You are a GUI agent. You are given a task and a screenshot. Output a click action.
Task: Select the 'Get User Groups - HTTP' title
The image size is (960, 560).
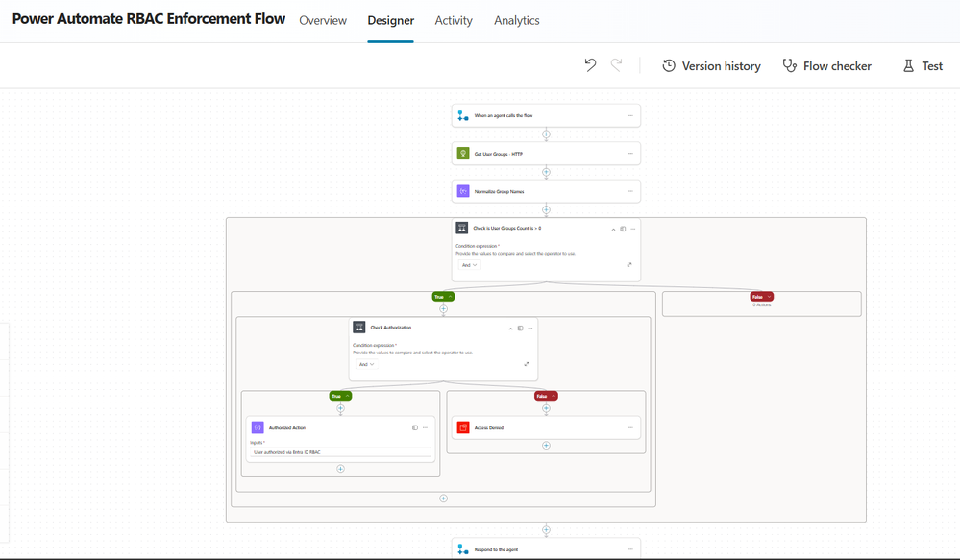499,154
